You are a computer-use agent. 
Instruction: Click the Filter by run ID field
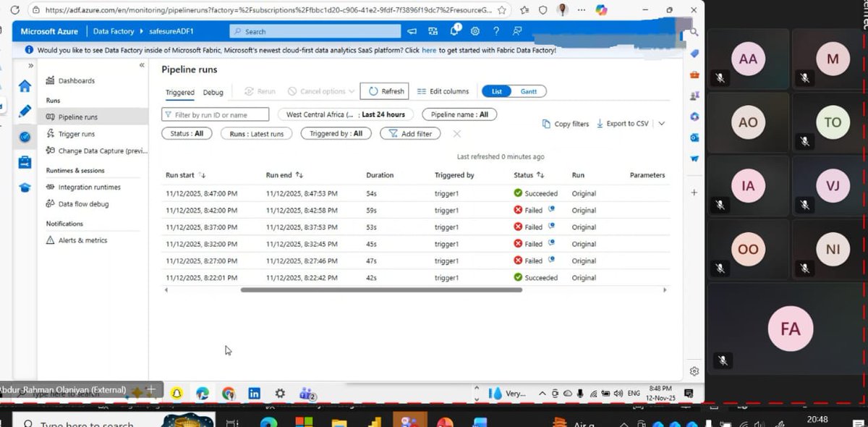point(215,114)
